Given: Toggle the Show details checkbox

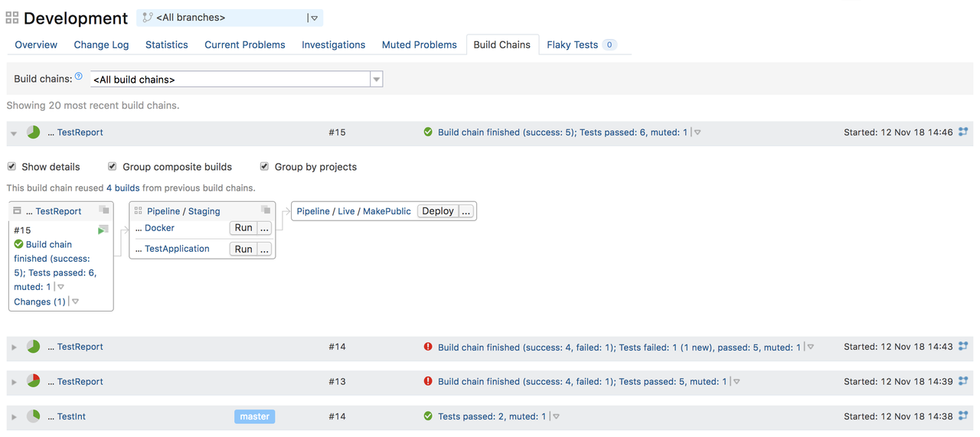Looking at the screenshot, I should point(11,166).
